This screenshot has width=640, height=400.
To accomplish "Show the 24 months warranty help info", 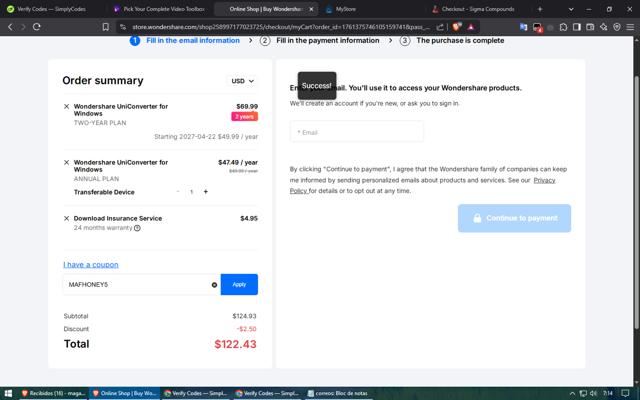I will 137,228.
